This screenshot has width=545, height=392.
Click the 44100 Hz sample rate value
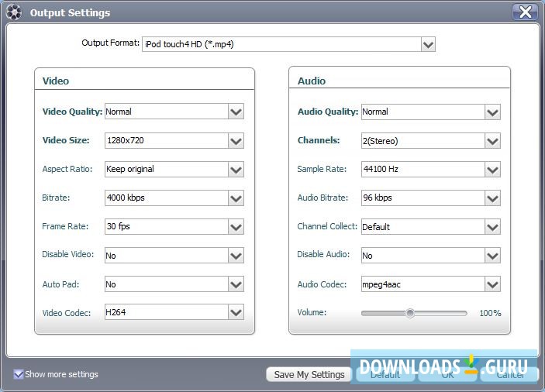381,169
